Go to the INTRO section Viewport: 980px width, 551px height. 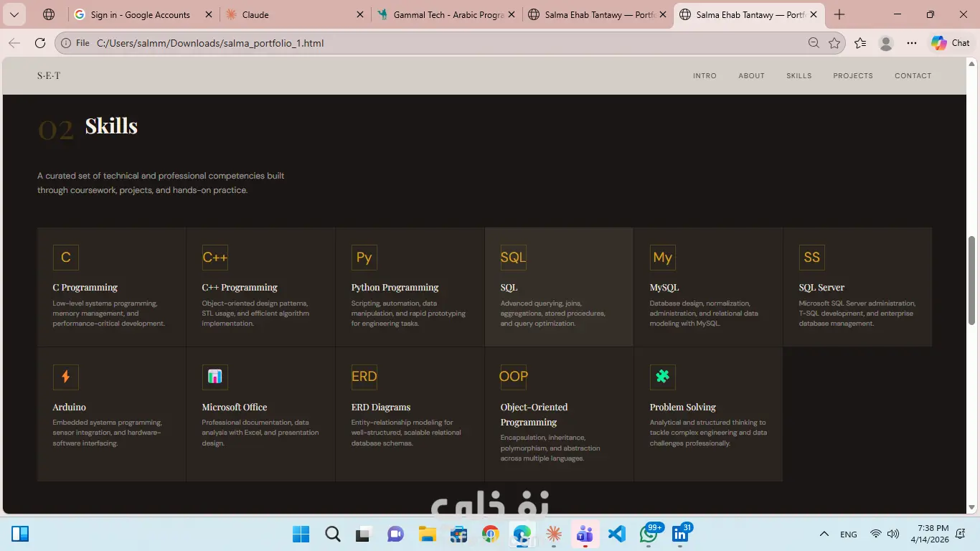[x=705, y=75]
